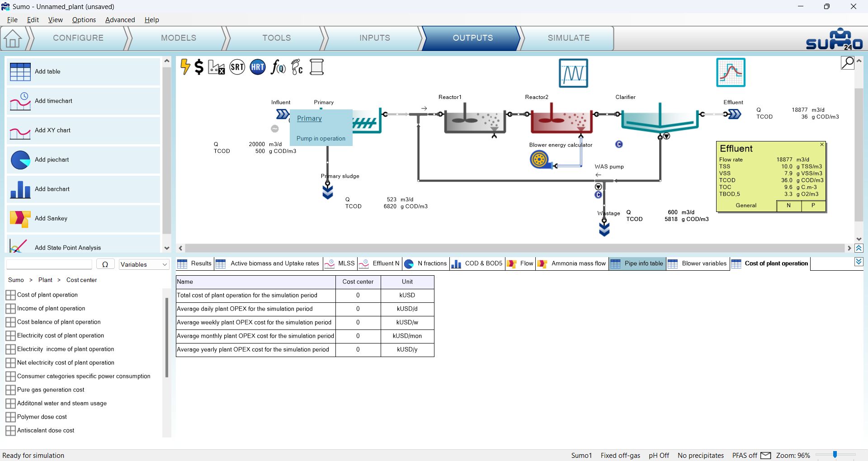868x461 pixels.
Task: Click the scroll-down arrow of the Add list
Action: (167, 248)
